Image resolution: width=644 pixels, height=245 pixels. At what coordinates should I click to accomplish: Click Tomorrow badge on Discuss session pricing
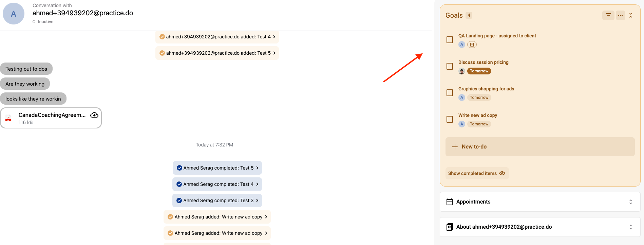[x=479, y=71]
